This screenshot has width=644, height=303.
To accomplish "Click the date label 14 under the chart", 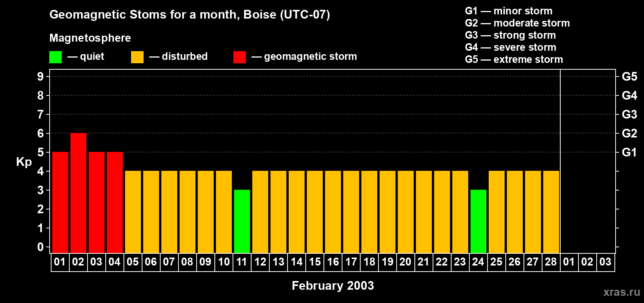I will pyautogui.click(x=296, y=262).
